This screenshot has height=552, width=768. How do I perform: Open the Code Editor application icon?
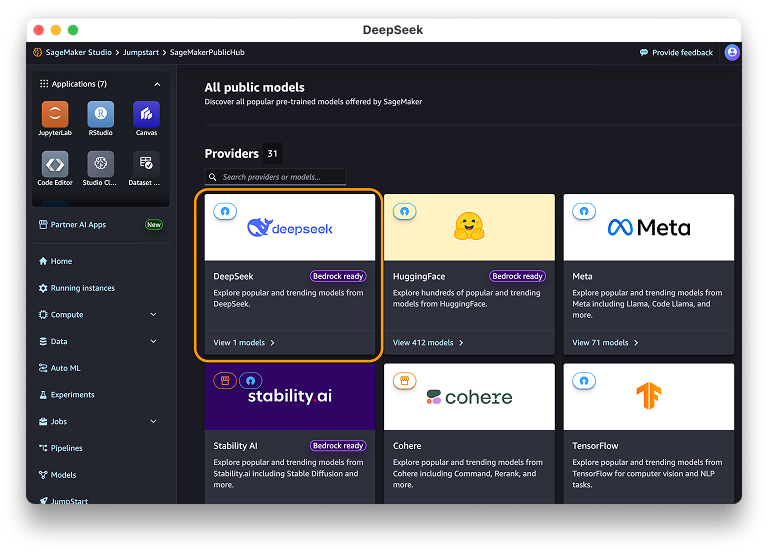tap(55, 164)
